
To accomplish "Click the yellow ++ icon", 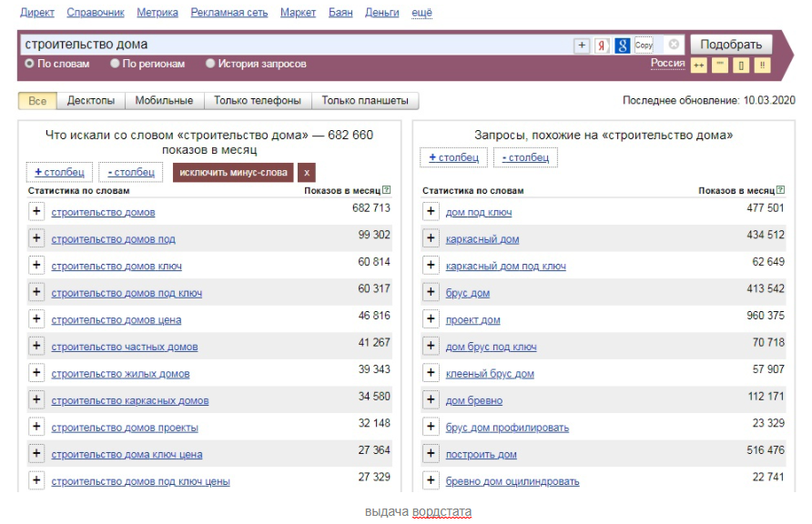I will tap(698, 65).
